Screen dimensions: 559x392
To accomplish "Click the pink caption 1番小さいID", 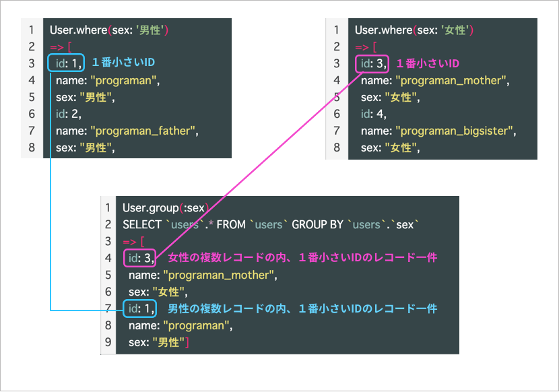I will pos(428,64).
